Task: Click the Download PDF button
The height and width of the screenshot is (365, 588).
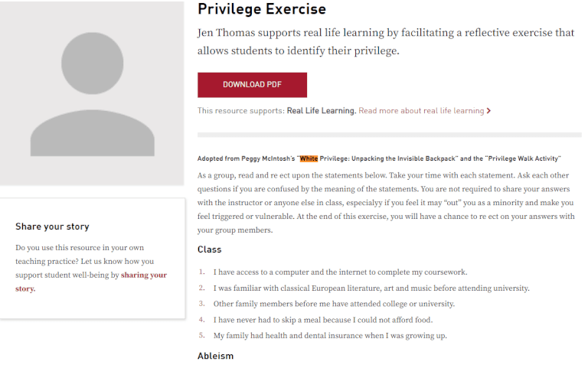Action: 252,85
